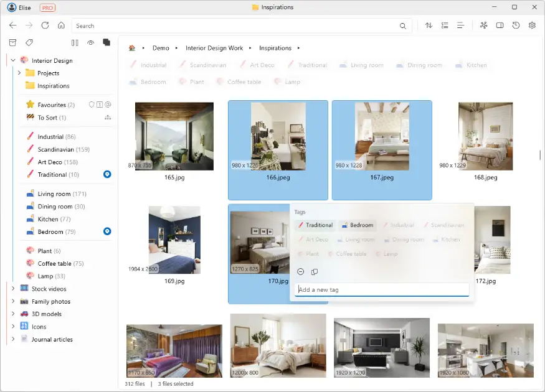
Task: Click the search magnifier icon
Action: coord(403,26)
